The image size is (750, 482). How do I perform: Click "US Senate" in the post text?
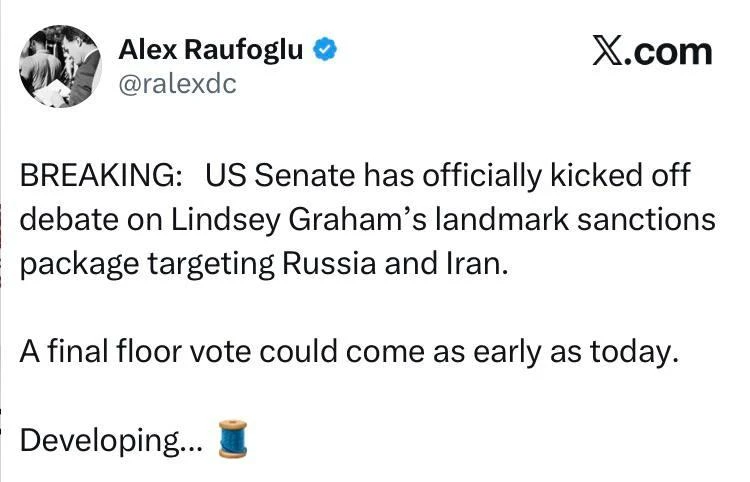pyautogui.click(x=280, y=175)
